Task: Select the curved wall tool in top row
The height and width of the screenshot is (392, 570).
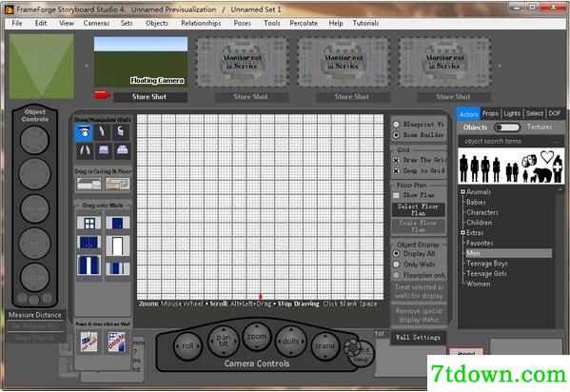Action: [121, 132]
